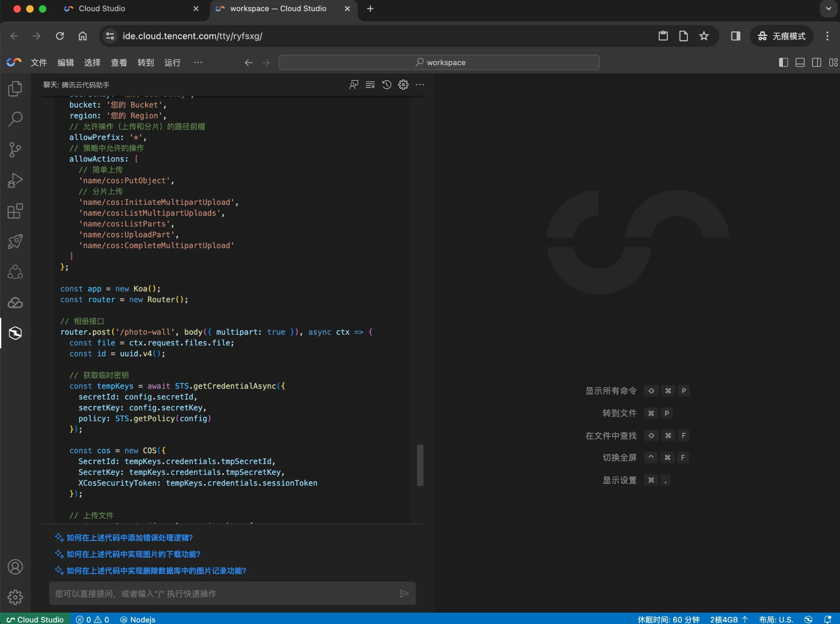Expand the menu bar overflow ellipsis

198,62
